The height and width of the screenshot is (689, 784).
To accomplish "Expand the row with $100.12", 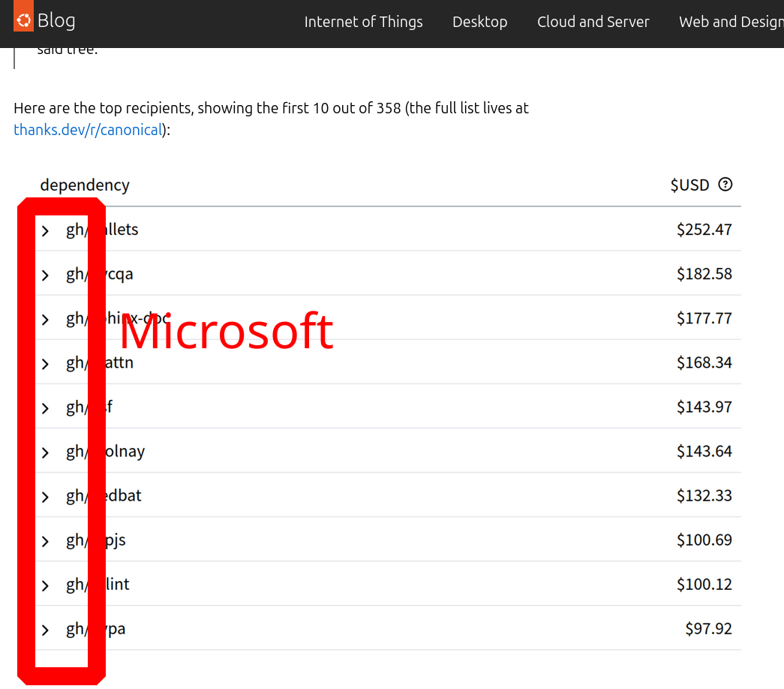I will pos(46,585).
